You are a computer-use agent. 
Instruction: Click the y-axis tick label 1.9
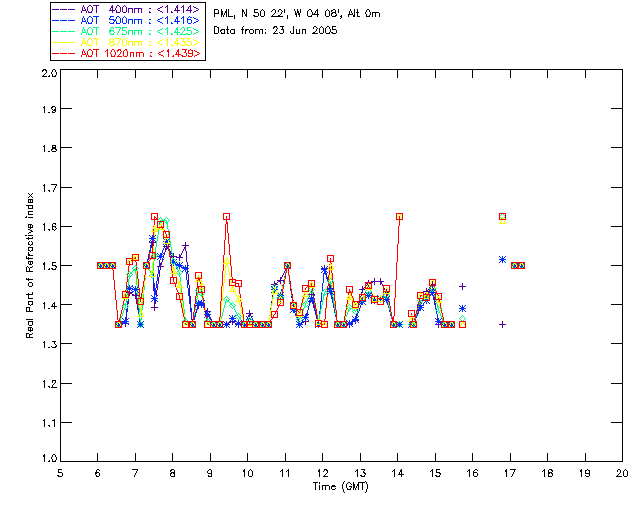click(x=49, y=109)
